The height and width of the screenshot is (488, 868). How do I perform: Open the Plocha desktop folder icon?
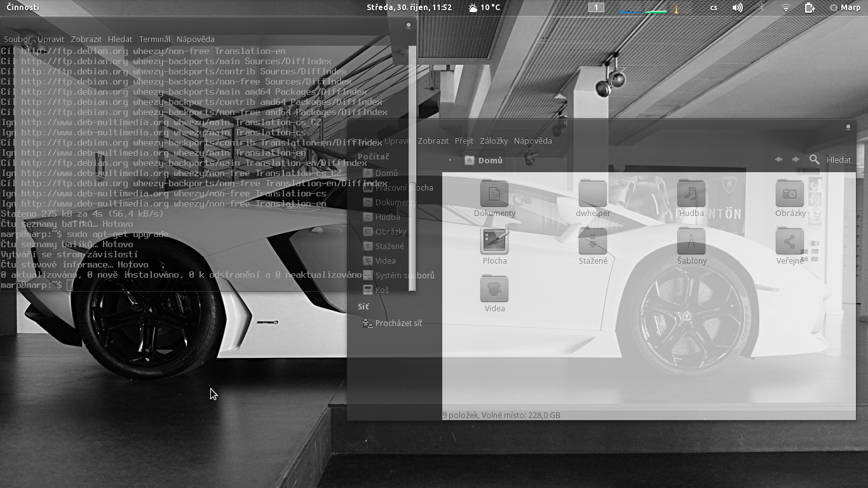pyautogui.click(x=494, y=241)
